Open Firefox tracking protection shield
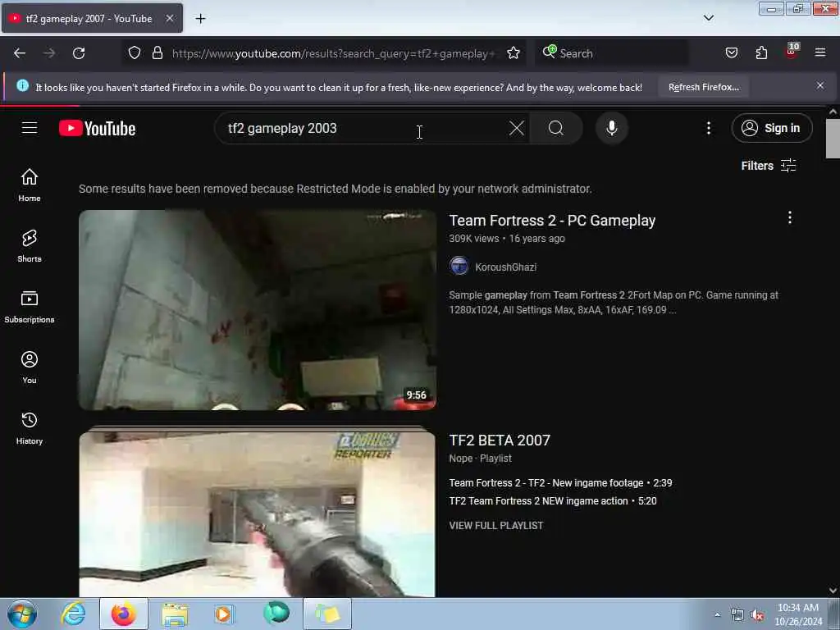Screen dimensions: 840x630 pyautogui.click(x=135, y=52)
